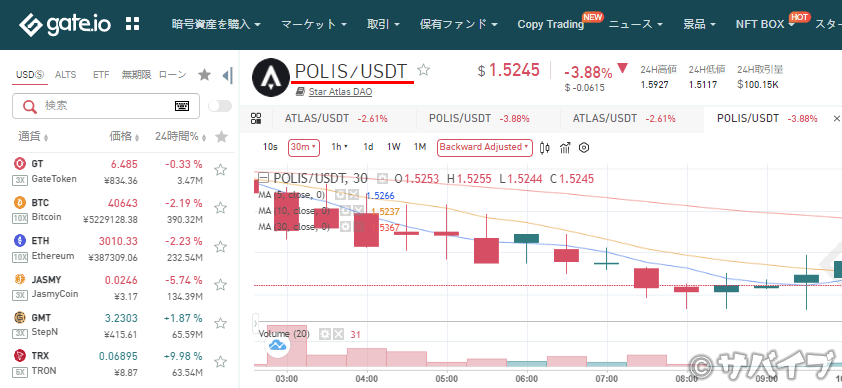The image size is (842, 388).
Task: Favorite the JASMY row star
Action: [x=220, y=285]
